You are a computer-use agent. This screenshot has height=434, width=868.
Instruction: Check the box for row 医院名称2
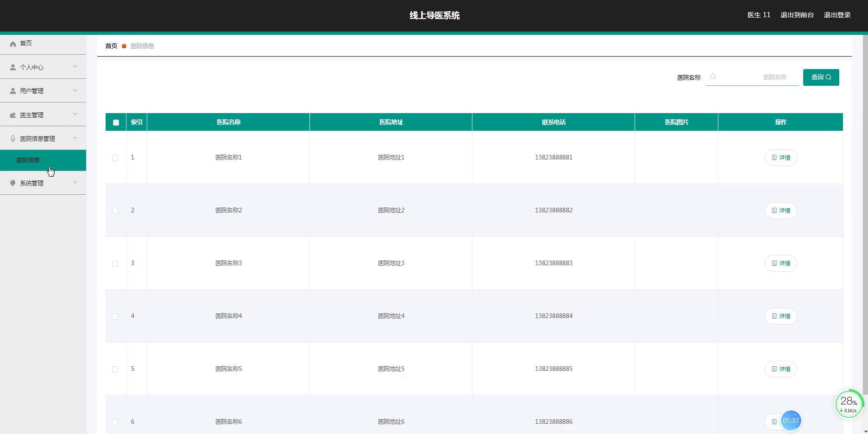[x=115, y=211]
